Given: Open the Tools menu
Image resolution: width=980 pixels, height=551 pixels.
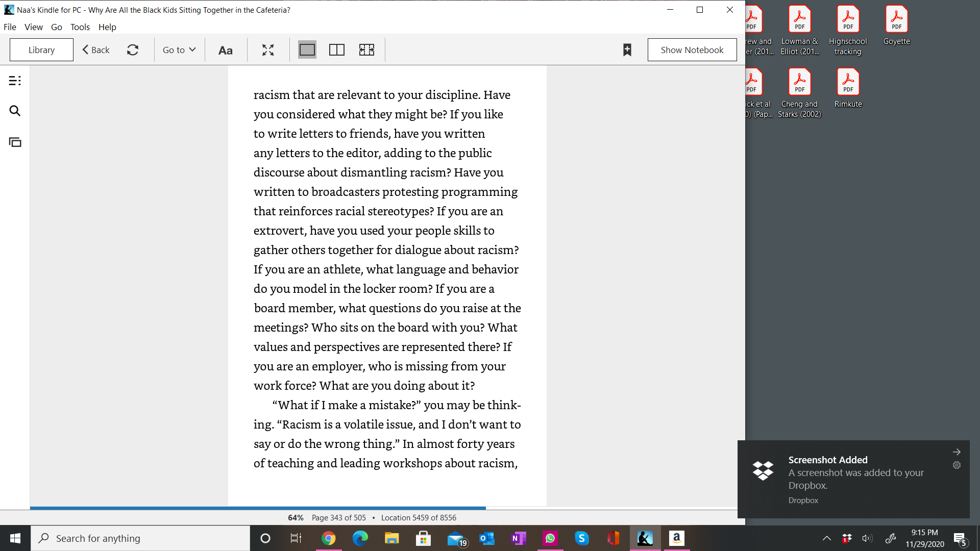Looking at the screenshot, I should (80, 27).
